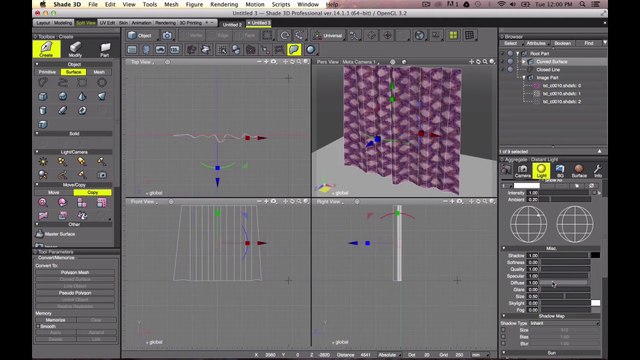Click the Memorize button
Image resolution: width=640 pixels, height=360 pixels.
[56, 320]
